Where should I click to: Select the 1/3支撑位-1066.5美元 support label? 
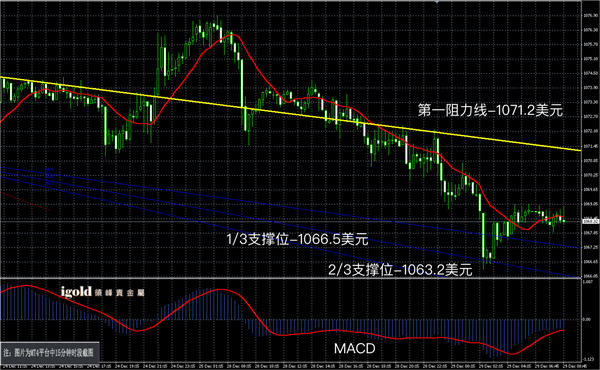(x=297, y=240)
